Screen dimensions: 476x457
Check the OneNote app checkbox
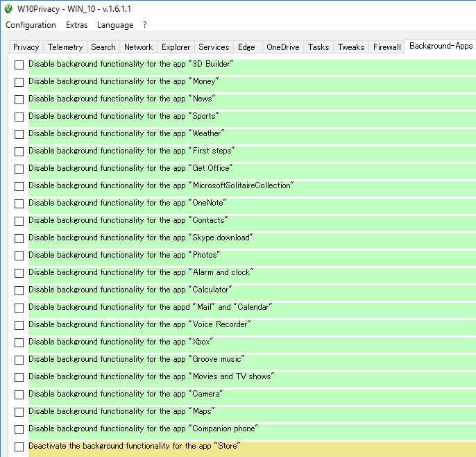(19, 203)
